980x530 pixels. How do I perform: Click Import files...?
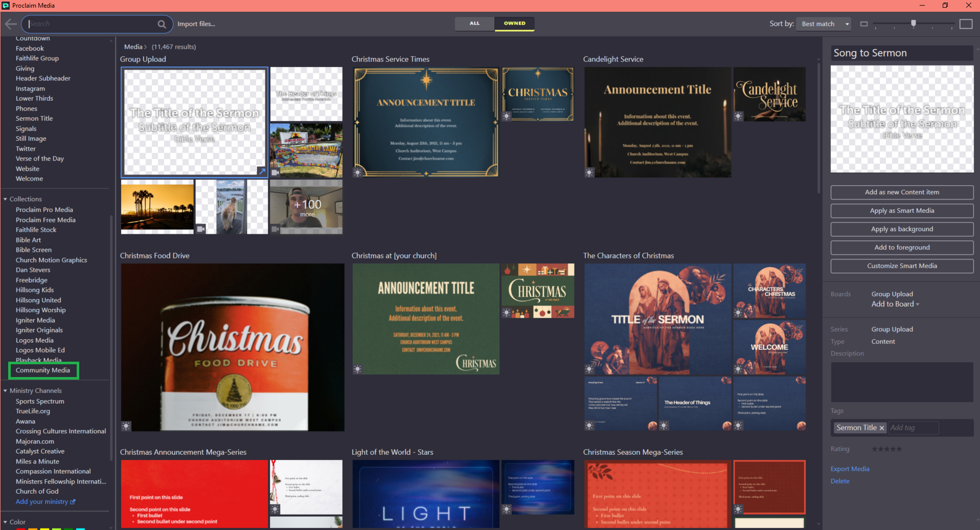tap(196, 24)
